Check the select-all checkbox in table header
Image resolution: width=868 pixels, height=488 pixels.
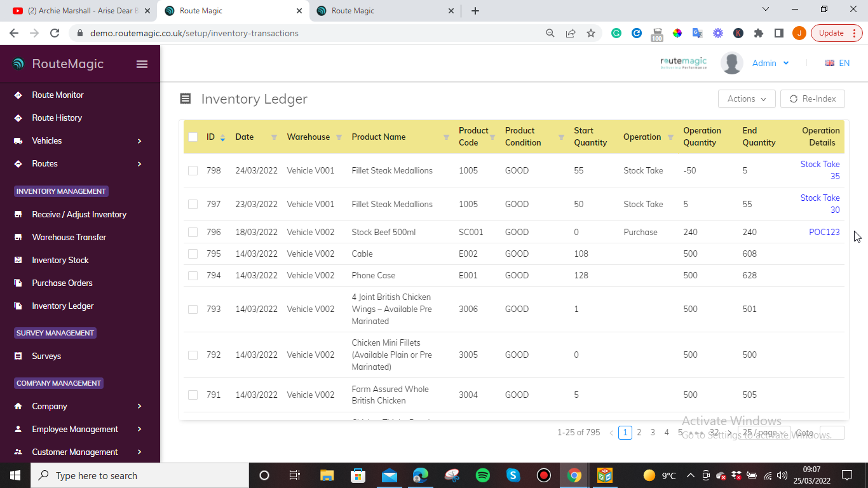point(193,137)
